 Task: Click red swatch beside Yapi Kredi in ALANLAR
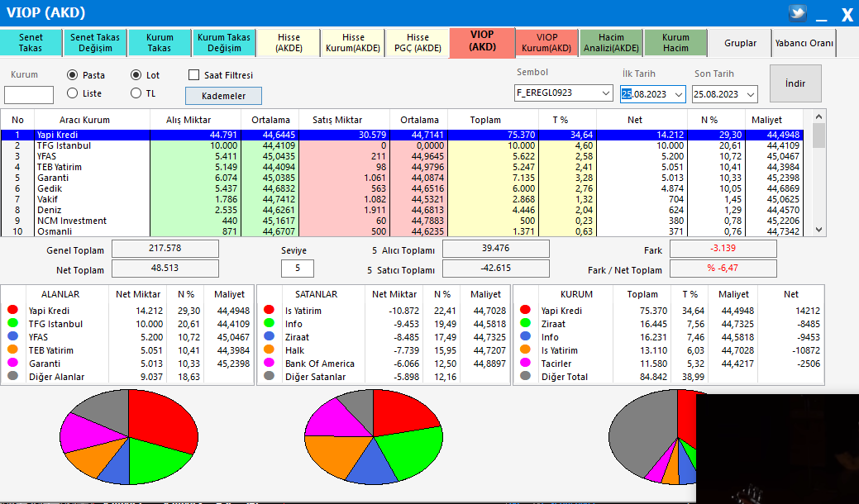pos(12,310)
